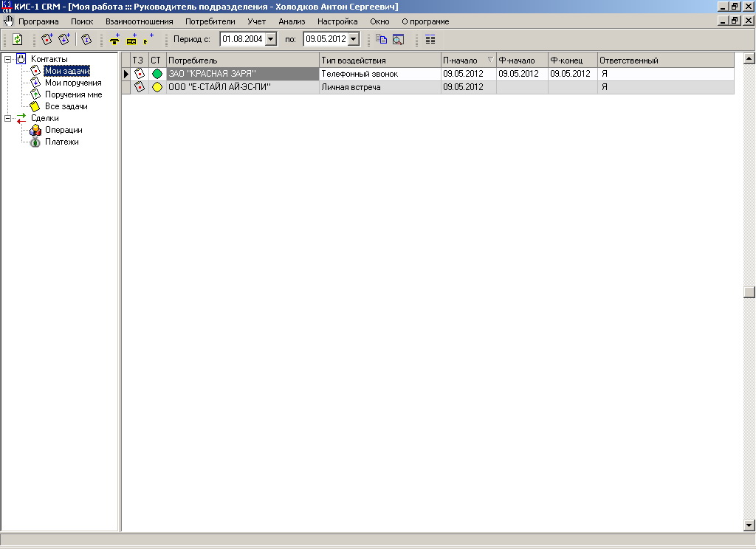Open the Поиск menu
The width and height of the screenshot is (756, 549).
pos(82,21)
